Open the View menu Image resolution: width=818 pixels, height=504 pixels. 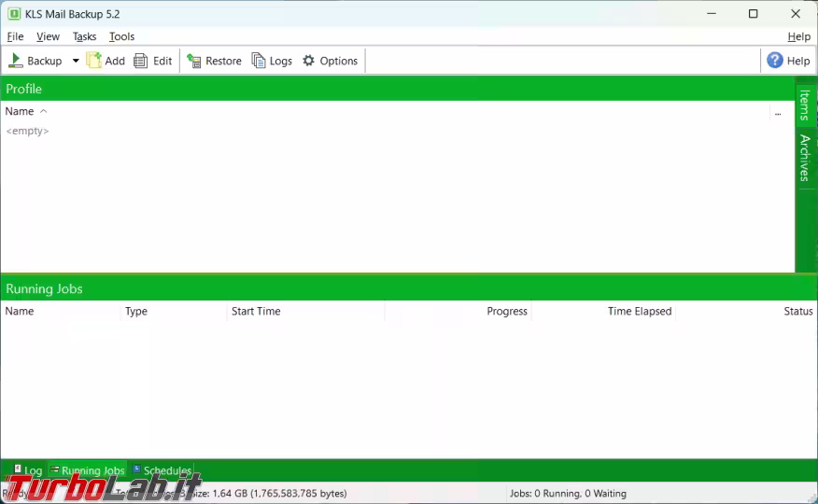pyautogui.click(x=48, y=36)
